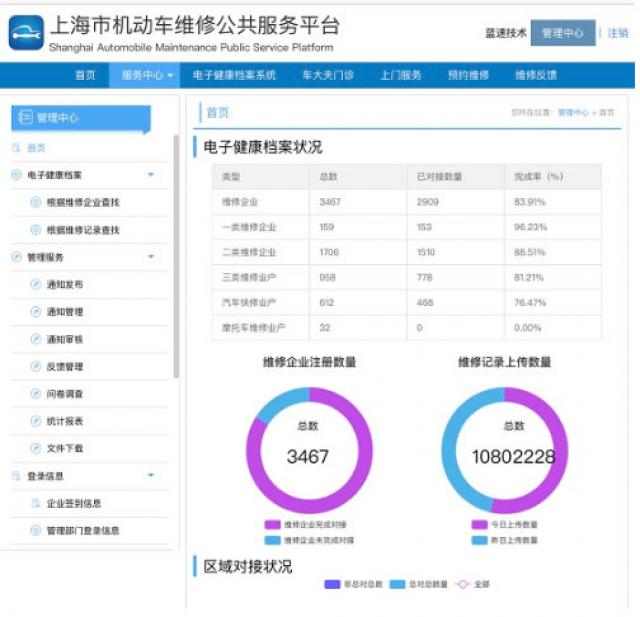Click the 通知发布 icon in sidebar
The image size is (640, 617).
pyautogui.click(x=36, y=285)
